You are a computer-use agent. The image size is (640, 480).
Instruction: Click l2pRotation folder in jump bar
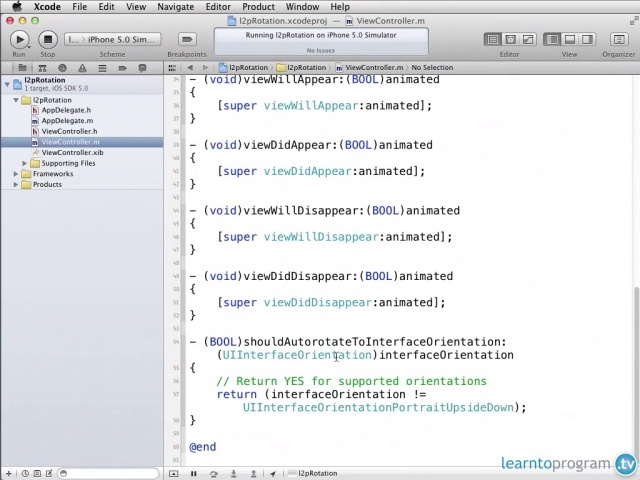pos(302,68)
